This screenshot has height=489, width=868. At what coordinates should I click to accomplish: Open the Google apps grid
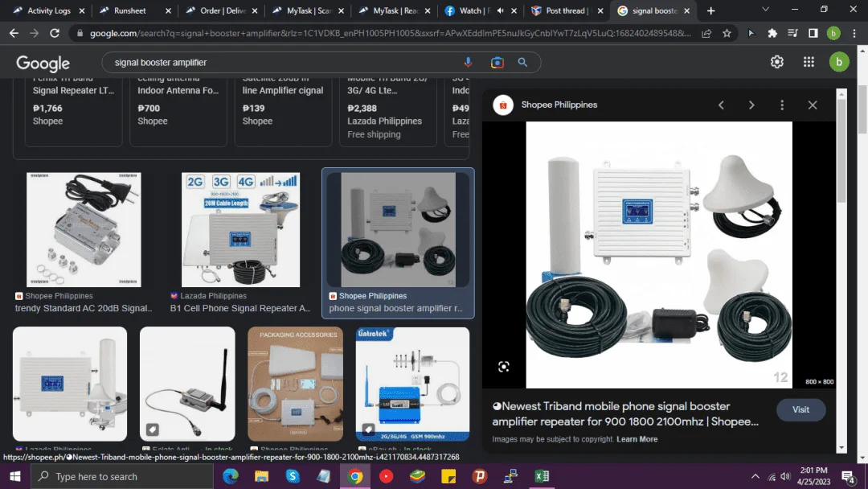tap(809, 62)
